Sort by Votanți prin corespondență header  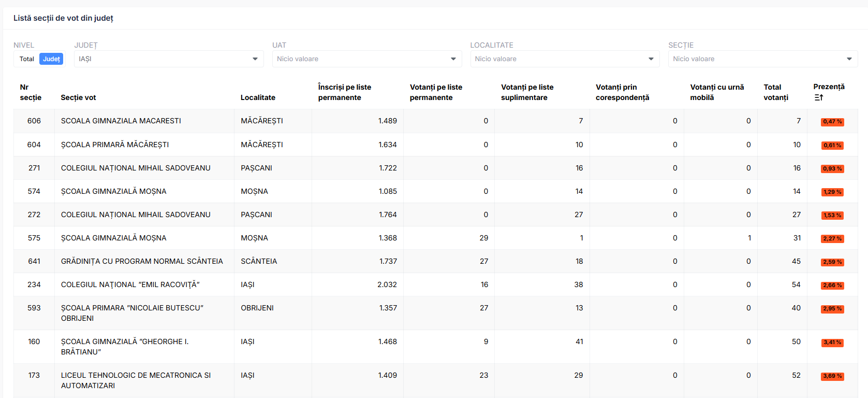(x=622, y=92)
